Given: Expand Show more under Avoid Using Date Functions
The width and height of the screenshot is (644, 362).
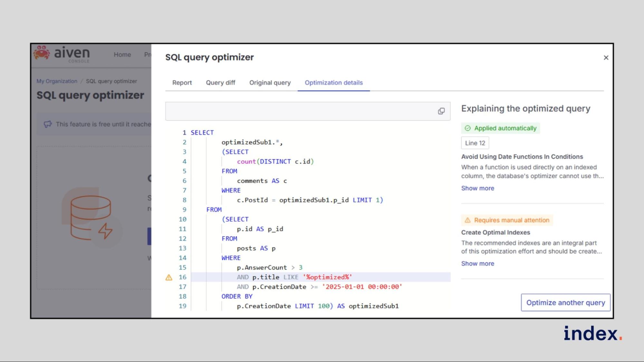Looking at the screenshot, I should click(x=477, y=188).
